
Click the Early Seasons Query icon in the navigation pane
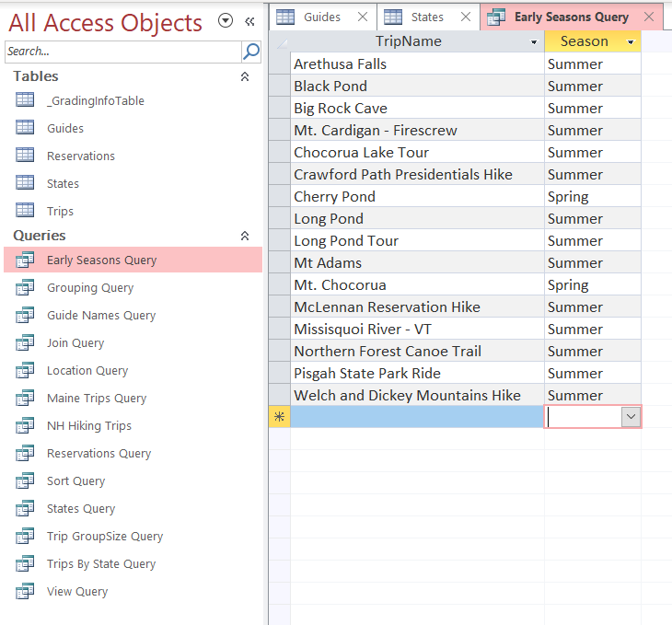[x=25, y=260]
